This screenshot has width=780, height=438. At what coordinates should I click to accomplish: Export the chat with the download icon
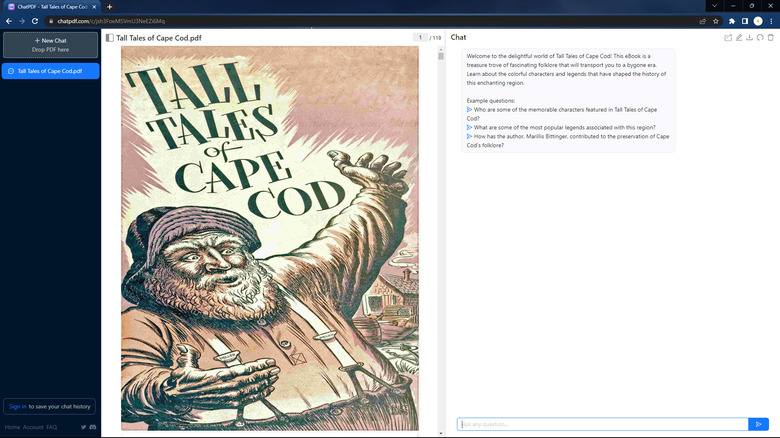pyautogui.click(x=750, y=37)
